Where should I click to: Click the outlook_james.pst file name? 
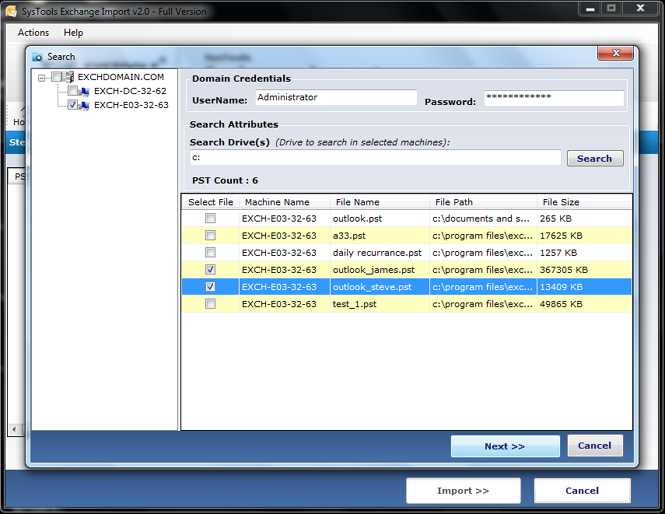[374, 270]
